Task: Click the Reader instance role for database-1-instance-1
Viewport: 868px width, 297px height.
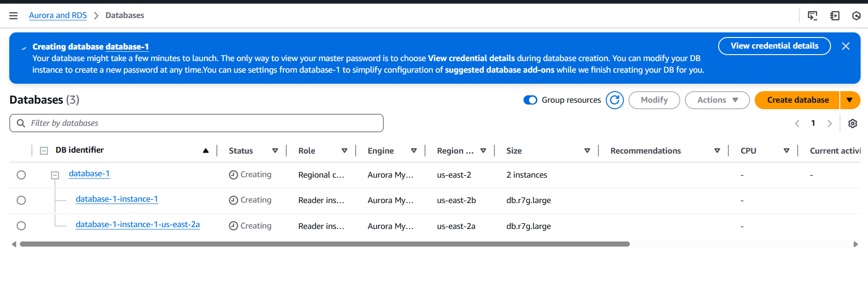Action: [x=321, y=200]
